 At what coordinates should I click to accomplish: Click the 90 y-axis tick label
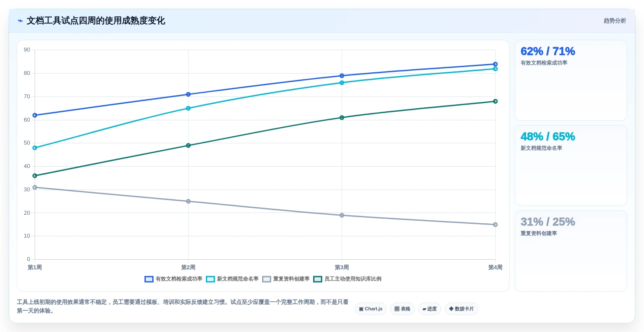point(27,50)
